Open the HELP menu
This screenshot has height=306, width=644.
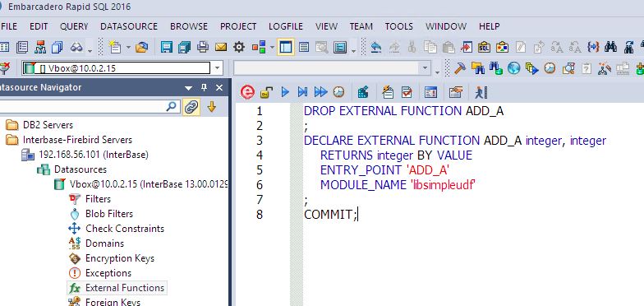(x=490, y=26)
